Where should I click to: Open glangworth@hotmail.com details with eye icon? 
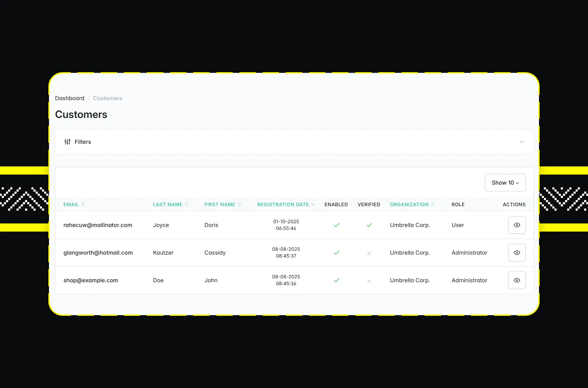point(517,253)
